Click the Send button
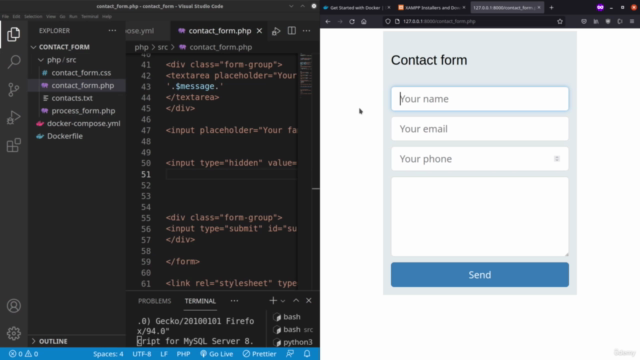 click(480, 275)
